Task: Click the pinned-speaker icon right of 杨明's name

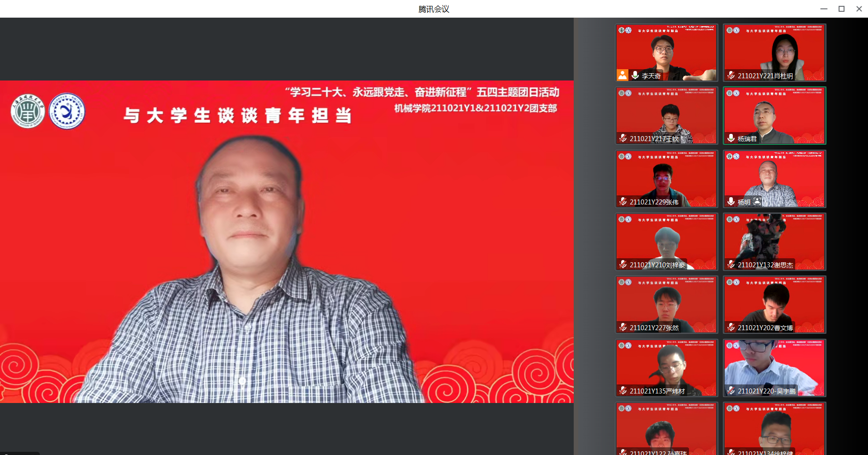Action: click(757, 202)
